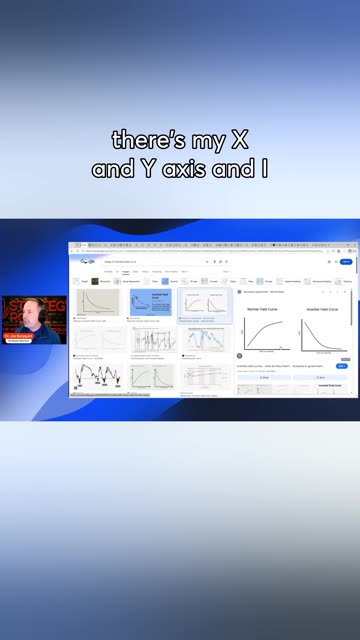
Task: Open the bottom right multi-line yield chart
Action: coord(207,377)
